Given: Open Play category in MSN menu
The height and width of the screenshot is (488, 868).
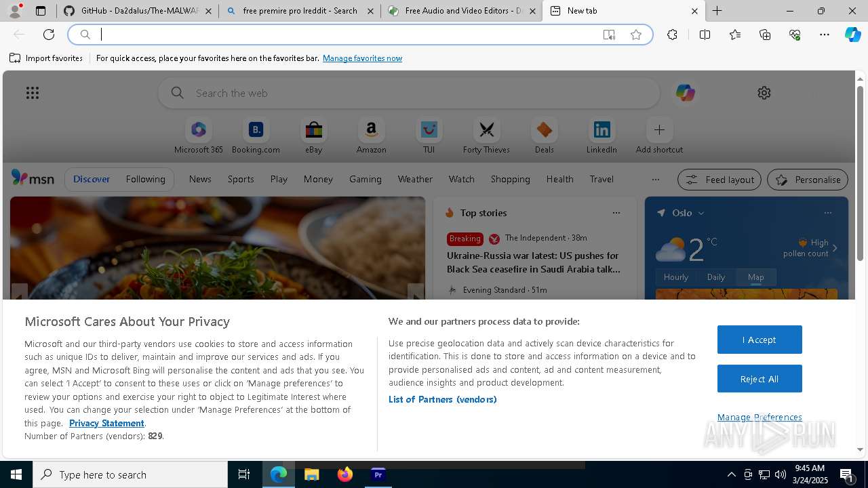Looking at the screenshot, I should 279,179.
